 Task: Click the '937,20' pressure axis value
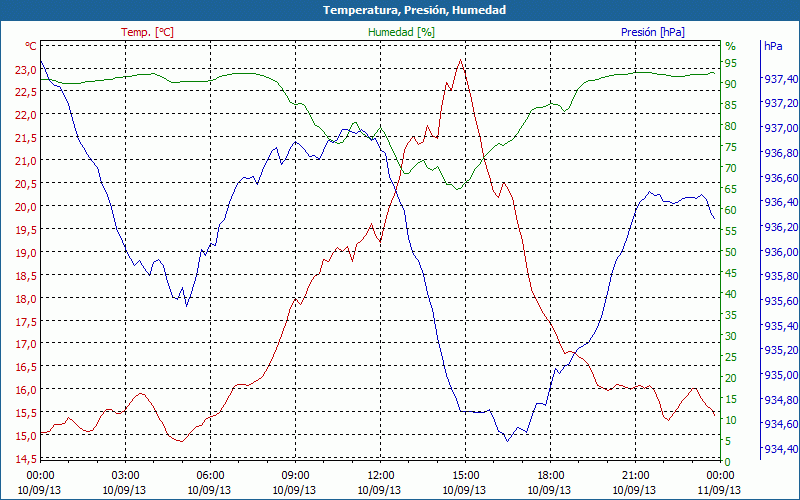pos(781,103)
